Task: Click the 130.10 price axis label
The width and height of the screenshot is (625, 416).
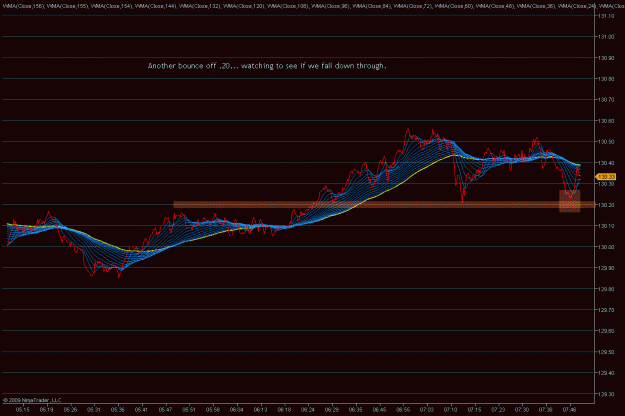Action: point(606,226)
